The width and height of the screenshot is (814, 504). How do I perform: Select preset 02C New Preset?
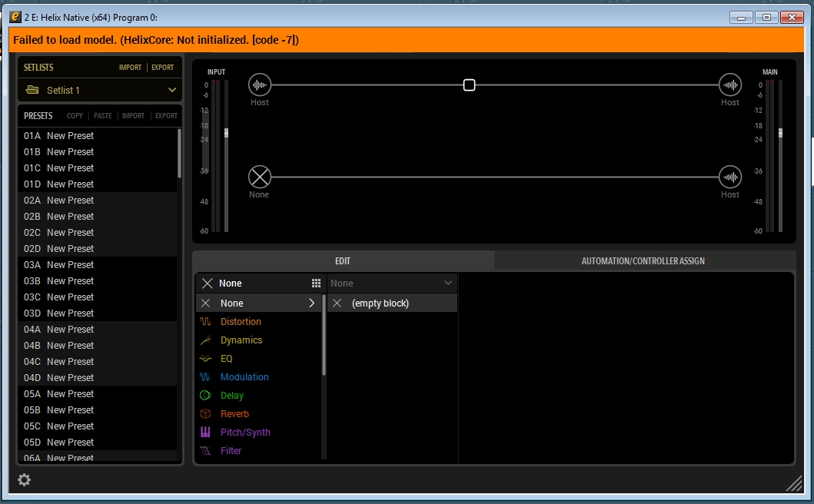click(98, 232)
